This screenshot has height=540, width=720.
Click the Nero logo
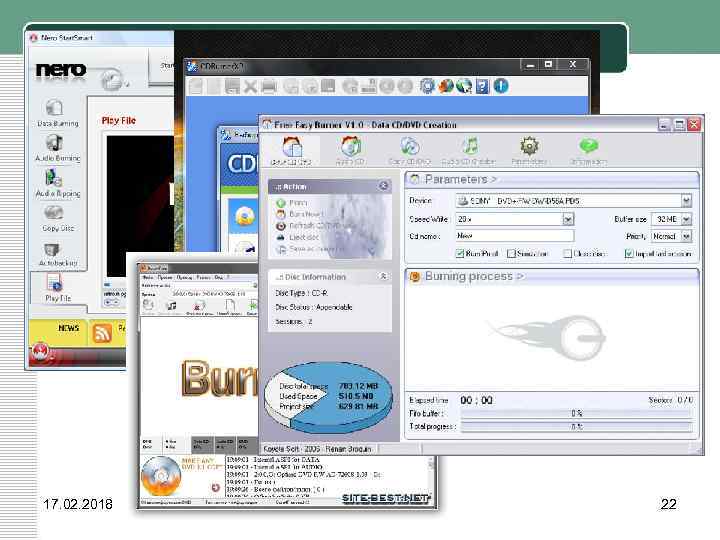61,70
